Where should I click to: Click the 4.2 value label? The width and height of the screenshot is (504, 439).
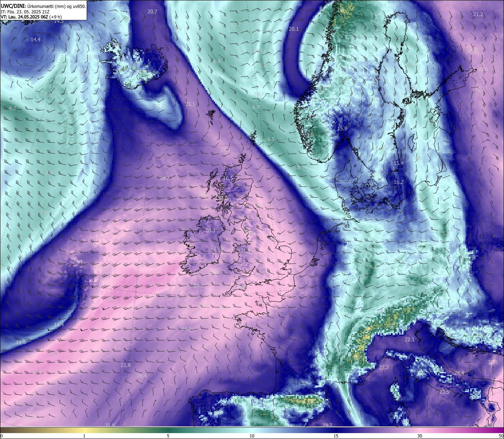coord(372,267)
